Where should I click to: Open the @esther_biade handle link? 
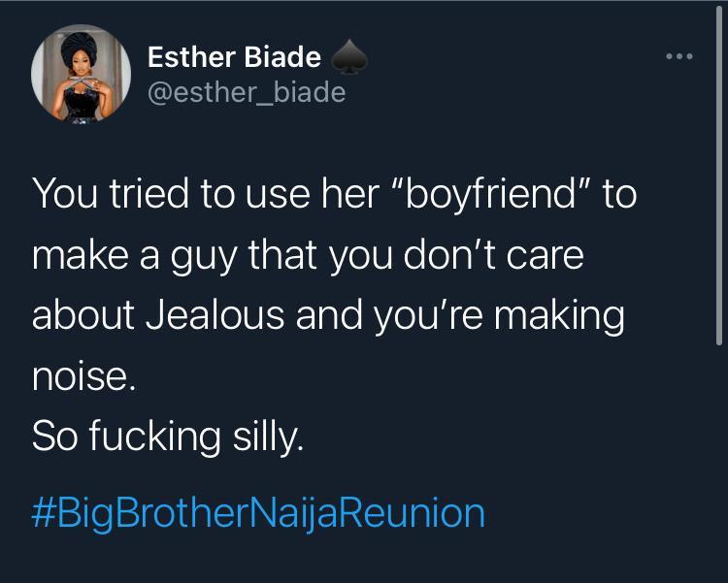pyautogui.click(x=247, y=92)
